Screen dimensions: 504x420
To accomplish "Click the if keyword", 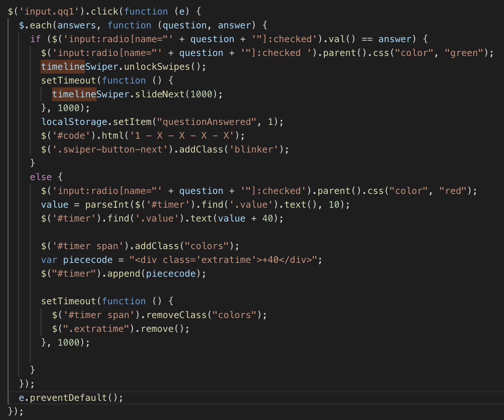I will coord(35,39).
